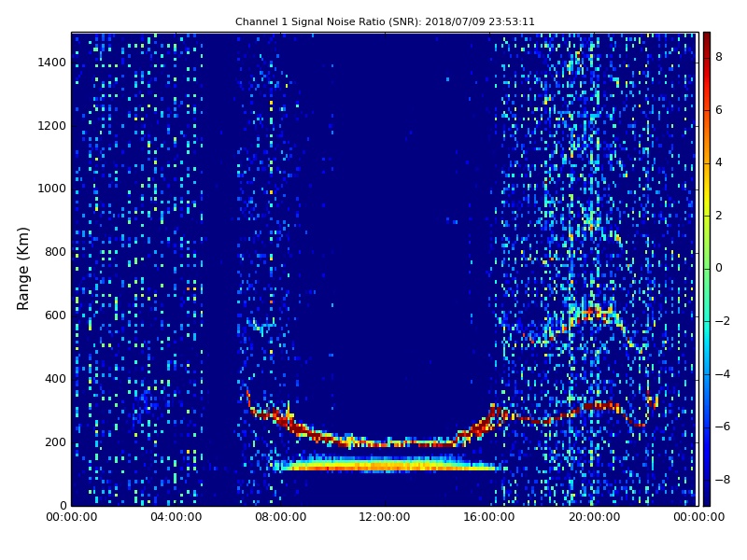Click the 600 range tick label

coord(55,315)
